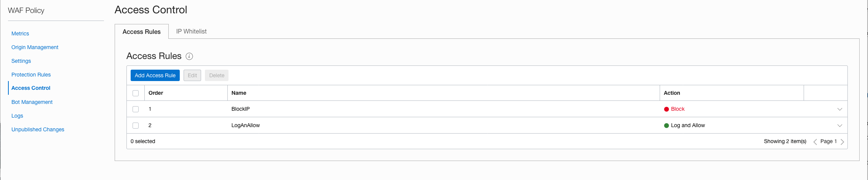The image size is (868, 180).
Task: Open the Protection Rules link
Action: pos(31,75)
